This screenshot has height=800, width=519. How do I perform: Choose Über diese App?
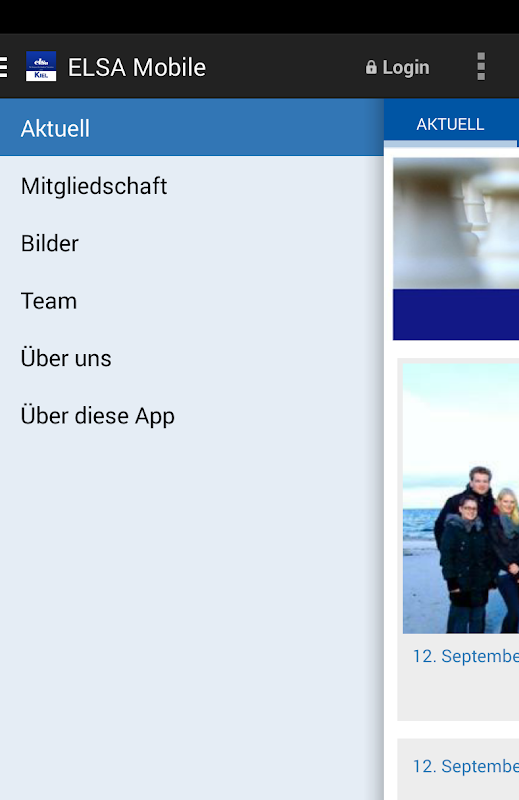(192, 415)
